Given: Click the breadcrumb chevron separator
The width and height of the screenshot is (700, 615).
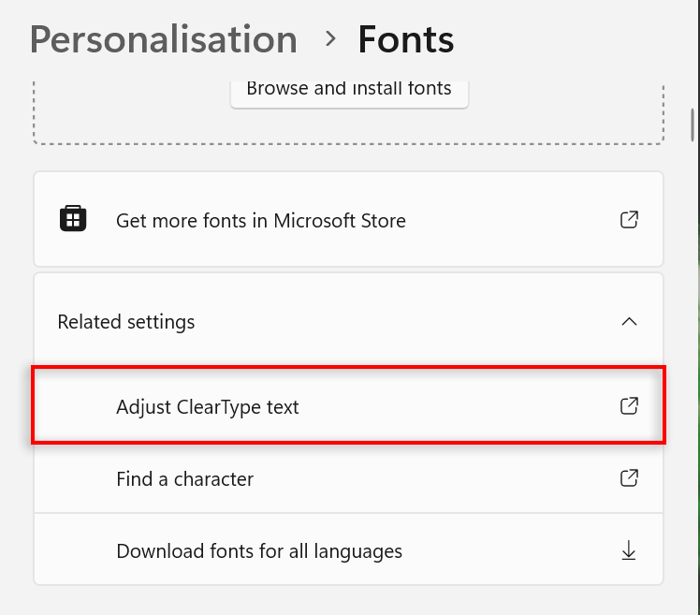Looking at the screenshot, I should tap(329, 39).
